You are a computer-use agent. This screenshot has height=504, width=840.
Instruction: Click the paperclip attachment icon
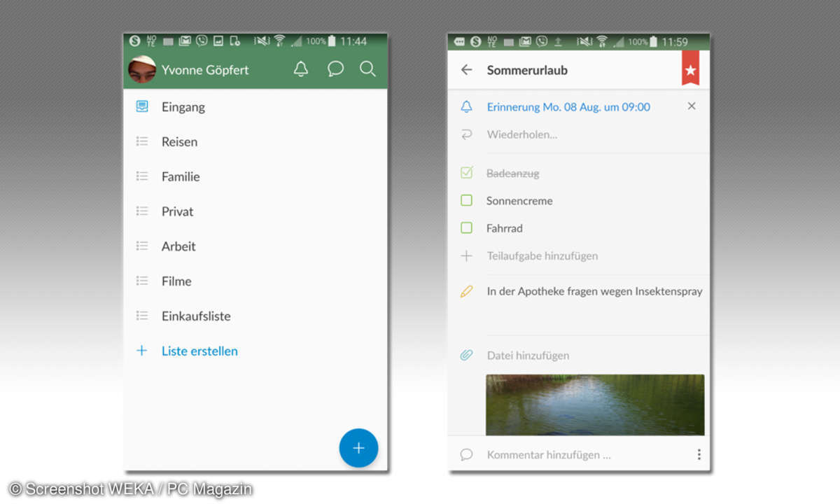click(466, 355)
